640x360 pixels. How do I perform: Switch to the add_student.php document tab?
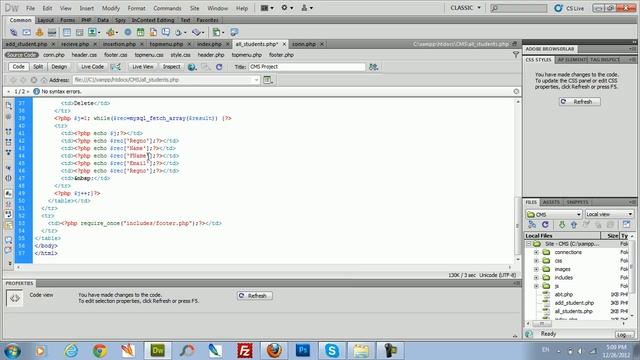tap(27, 44)
